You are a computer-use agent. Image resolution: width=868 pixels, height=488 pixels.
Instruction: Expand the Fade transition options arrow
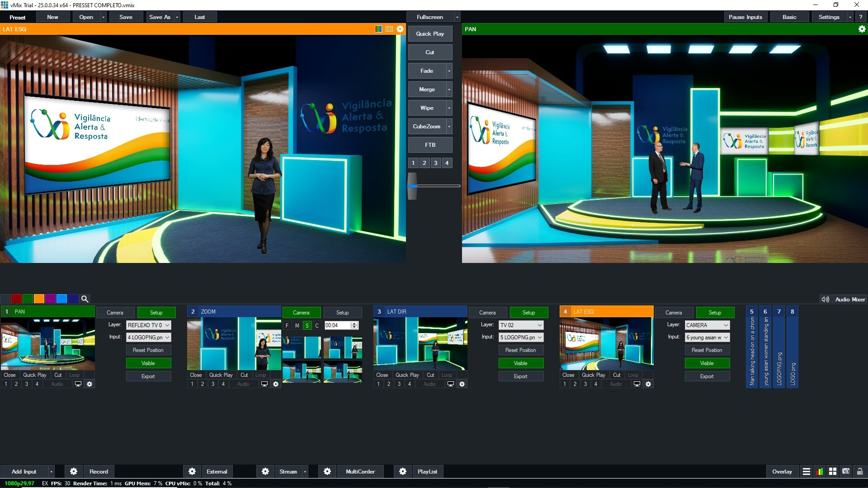pyautogui.click(x=449, y=70)
